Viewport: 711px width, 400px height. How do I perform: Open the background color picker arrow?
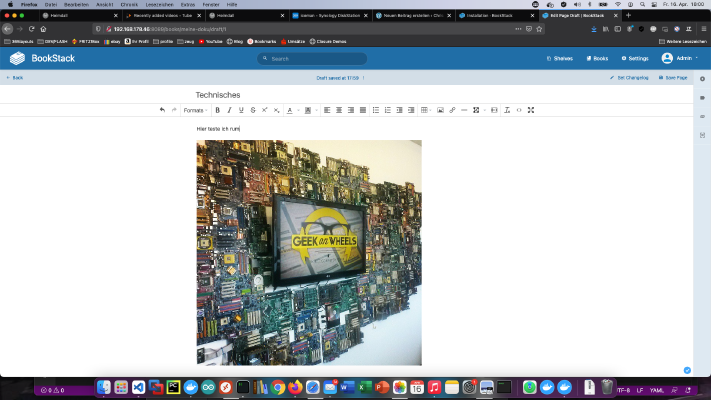tap(317, 110)
